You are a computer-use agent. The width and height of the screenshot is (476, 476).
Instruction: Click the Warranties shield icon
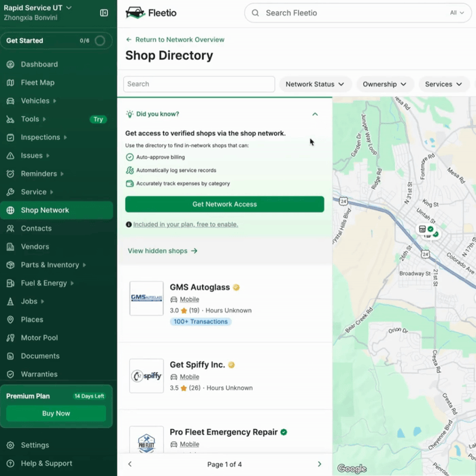pos(10,374)
